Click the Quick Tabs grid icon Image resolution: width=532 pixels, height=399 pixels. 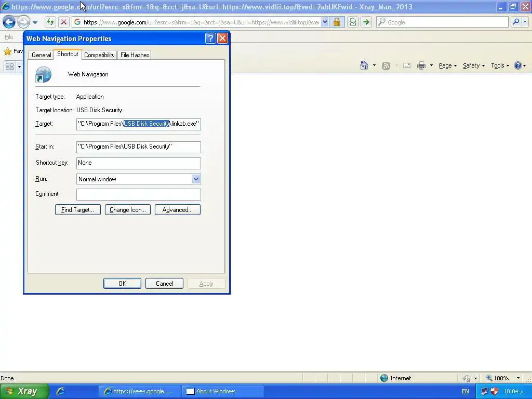coord(10,66)
